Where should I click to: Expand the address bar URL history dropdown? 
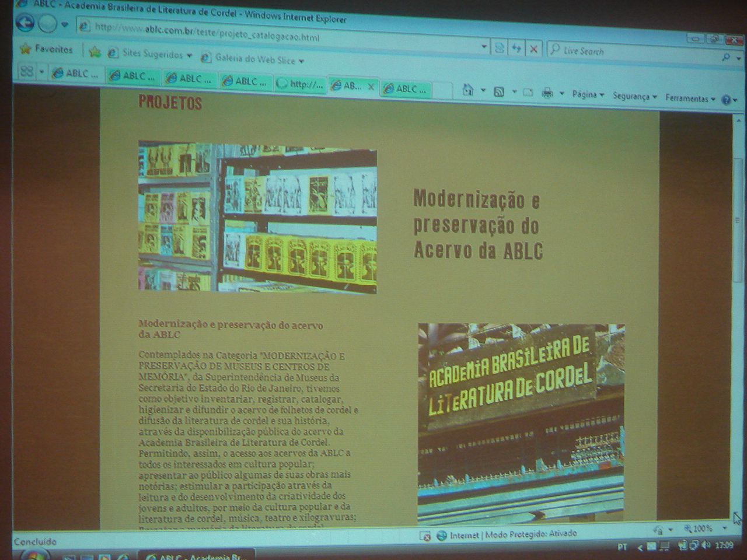coord(484,47)
